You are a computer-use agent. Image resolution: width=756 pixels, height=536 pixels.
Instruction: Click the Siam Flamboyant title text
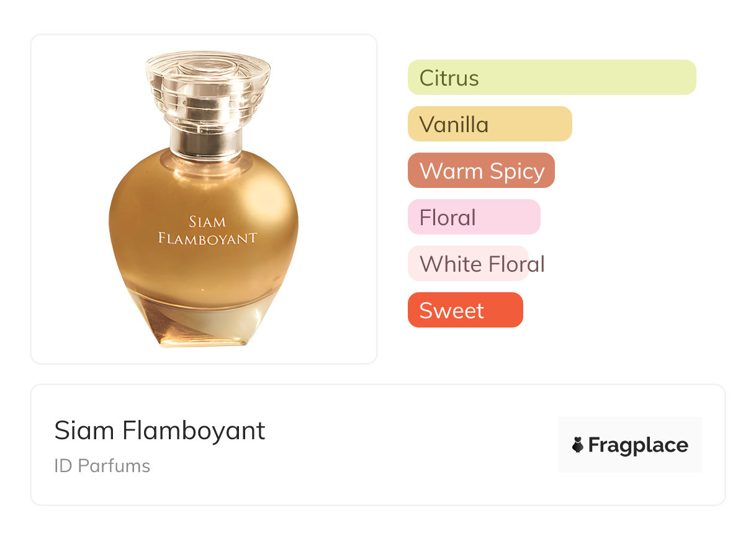[160, 431]
